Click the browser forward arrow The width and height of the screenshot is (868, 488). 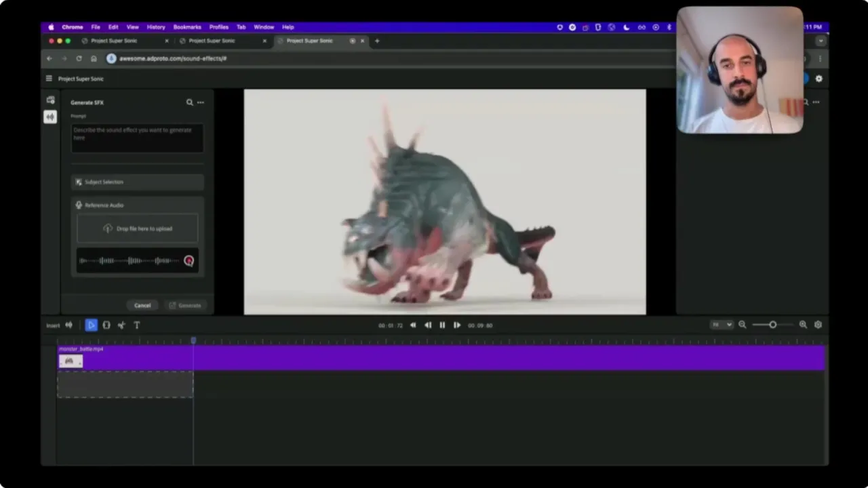pyautogui.click(x=64, y=58)
